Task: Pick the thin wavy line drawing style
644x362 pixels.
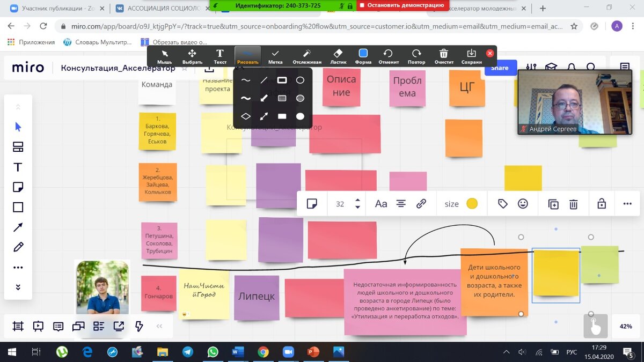Action: [x=246, y=80]
